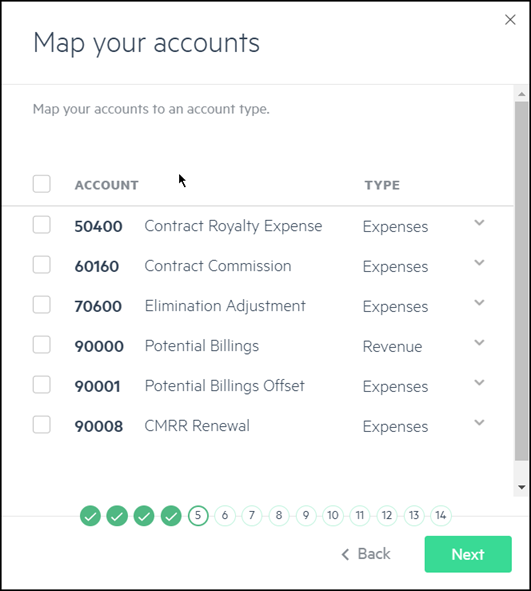Click the first completed step checkmark

pos(90,515)
